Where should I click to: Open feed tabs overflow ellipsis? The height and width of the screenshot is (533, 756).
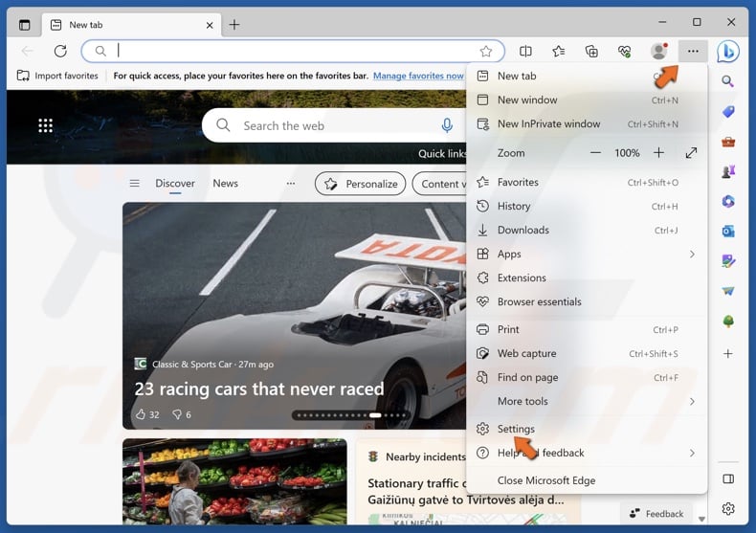click(x=291, y=184)
